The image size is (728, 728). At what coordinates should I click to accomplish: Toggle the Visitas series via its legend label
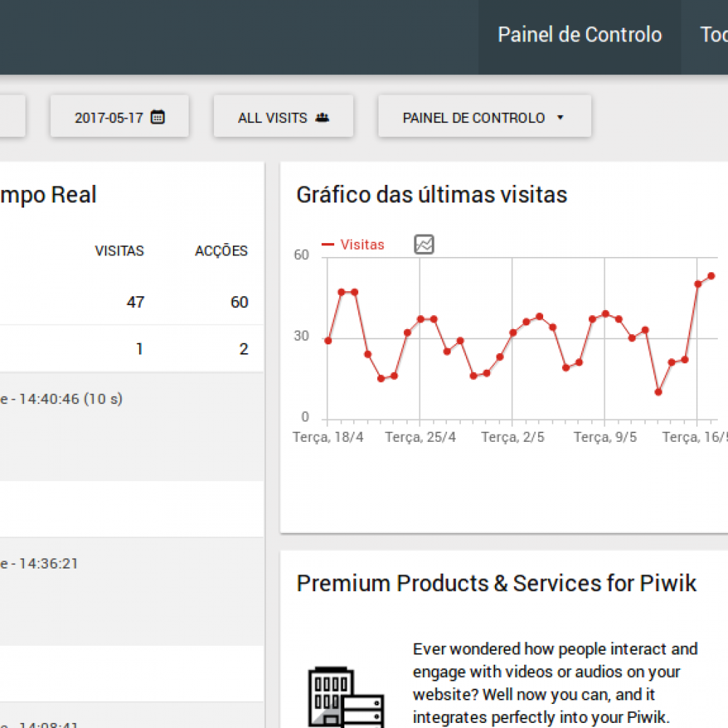coord(362,245)
